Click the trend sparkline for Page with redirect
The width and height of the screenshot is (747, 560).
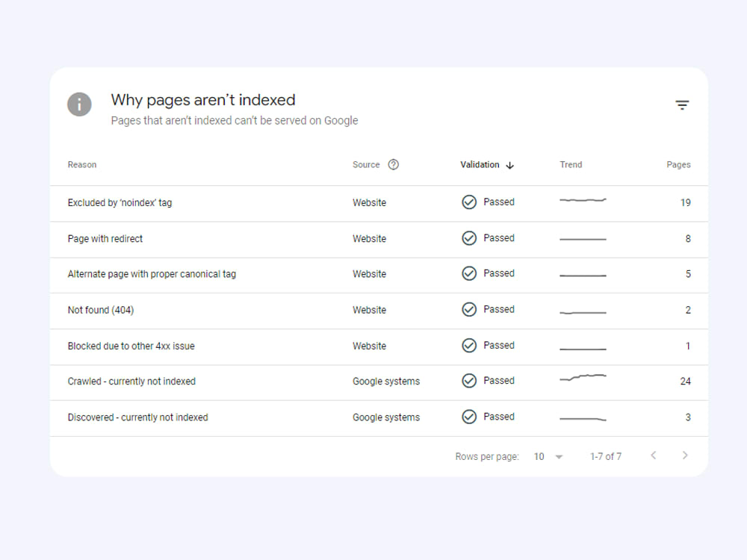[583, 239]
